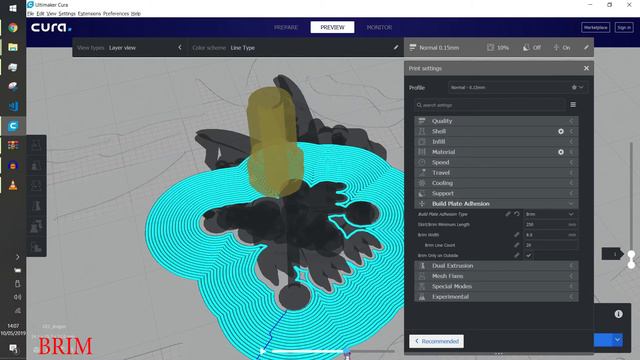The image size is (640, 360).
Task: Open the Preferences menu
Action: [116, 13]
